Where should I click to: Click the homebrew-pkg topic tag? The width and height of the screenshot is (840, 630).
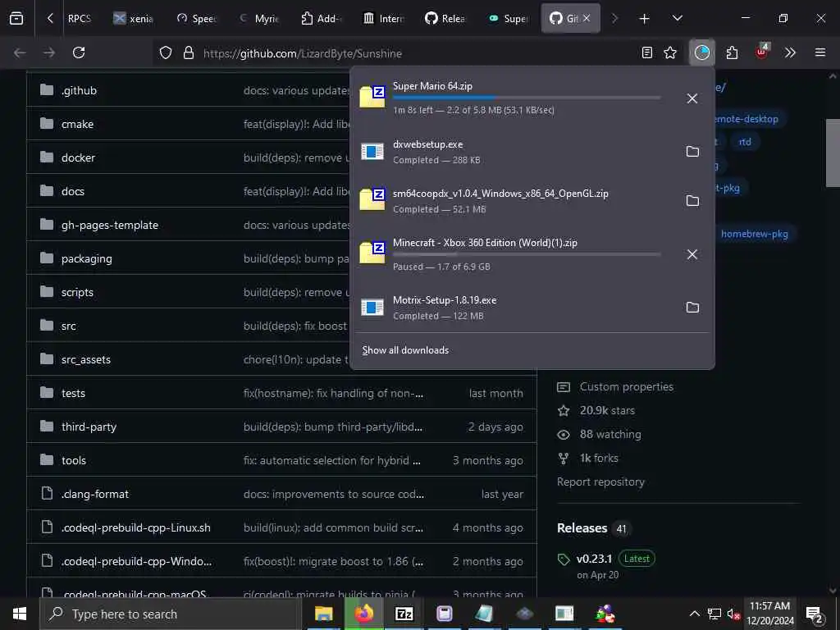755,234
